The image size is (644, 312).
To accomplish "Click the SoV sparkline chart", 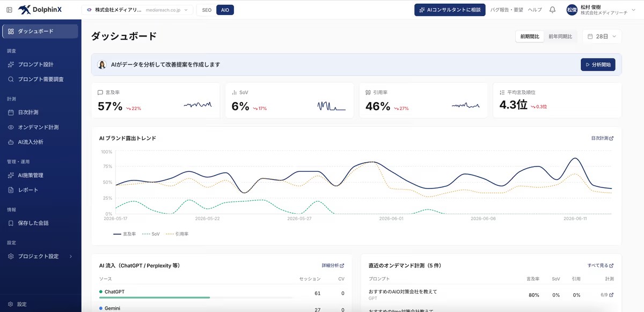I will coord(331,106).
